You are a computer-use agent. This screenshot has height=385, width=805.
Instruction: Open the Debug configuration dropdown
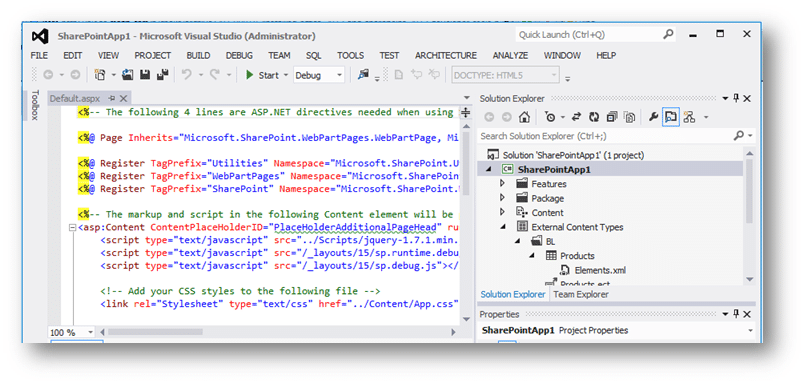(x=339, y=75)
